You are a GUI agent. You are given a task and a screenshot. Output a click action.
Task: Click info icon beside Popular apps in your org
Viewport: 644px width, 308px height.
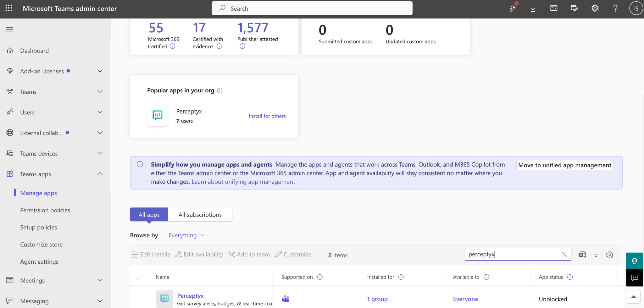click(220, 91)
